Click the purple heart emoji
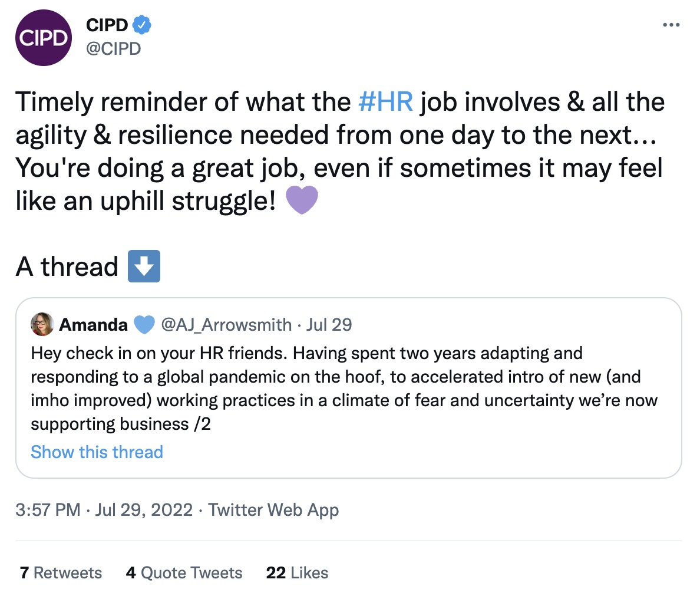This screenshot has height=599, width=700. click(x=302, y=200)
